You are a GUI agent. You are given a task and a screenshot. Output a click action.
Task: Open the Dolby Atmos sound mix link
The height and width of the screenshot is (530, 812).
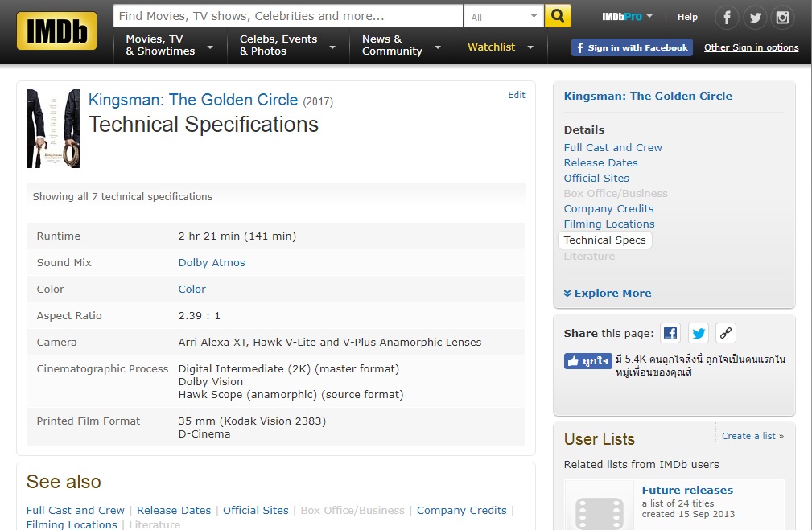212,262
